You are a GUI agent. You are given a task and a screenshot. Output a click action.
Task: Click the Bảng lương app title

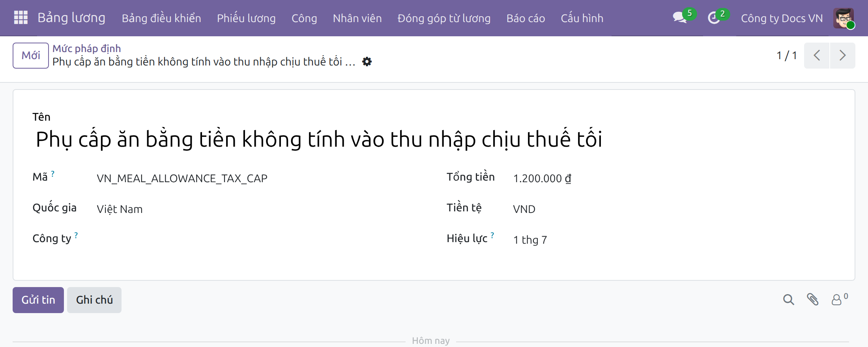click(x=71, y=18)
